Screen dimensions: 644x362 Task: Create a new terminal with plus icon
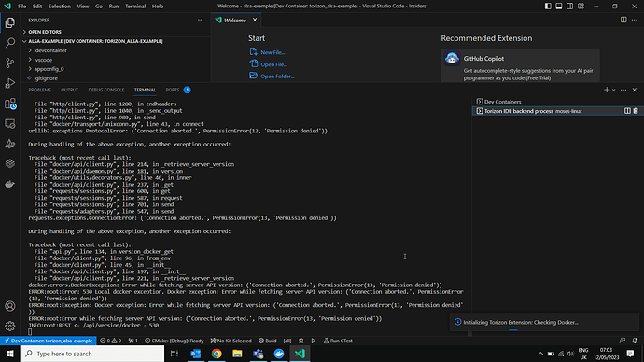coord(607,90)
